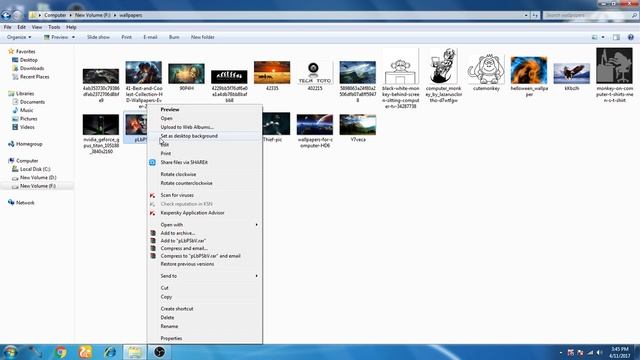Click the Slide show button
Image resolution: width=640 pixels, height=360 pixels.
[98, 37]
